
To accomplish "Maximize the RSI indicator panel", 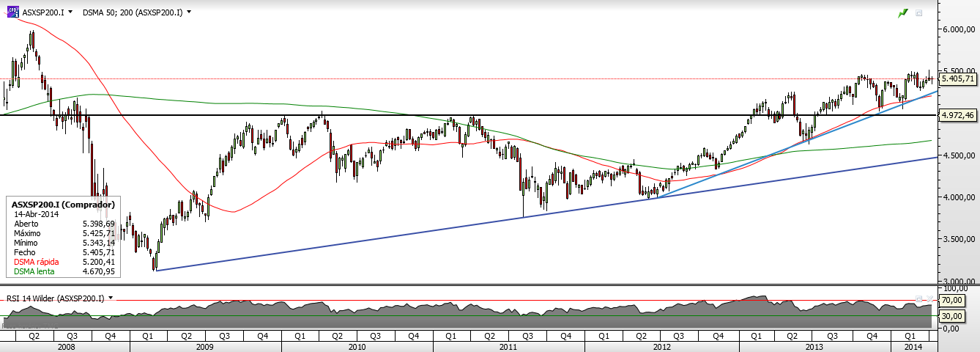I will (x=918, y=298).
